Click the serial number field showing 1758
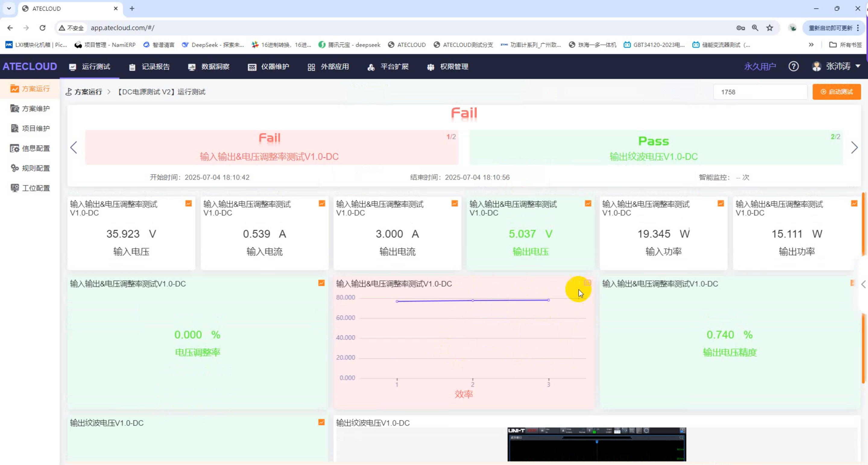Screen dimensions: 868x465 (760, 92)
